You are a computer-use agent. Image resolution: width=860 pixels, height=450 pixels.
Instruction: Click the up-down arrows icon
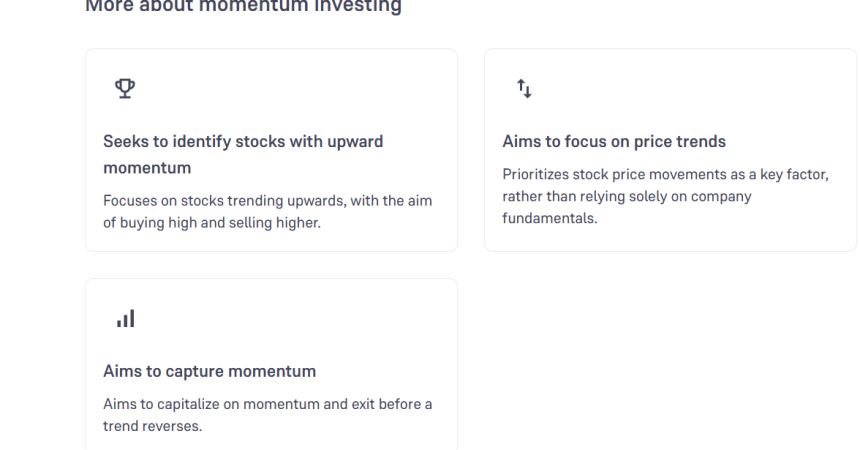pos(524,89)
